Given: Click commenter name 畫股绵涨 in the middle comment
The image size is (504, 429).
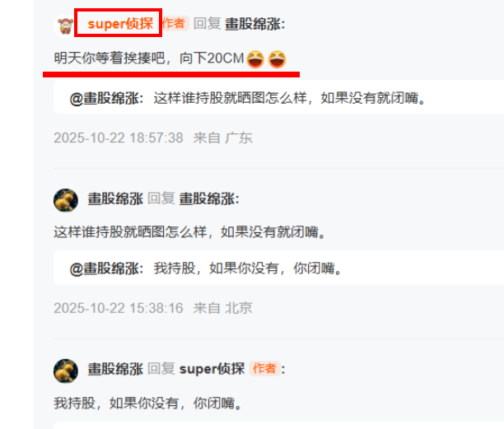Looking at the screenshot, I should 115,198.
